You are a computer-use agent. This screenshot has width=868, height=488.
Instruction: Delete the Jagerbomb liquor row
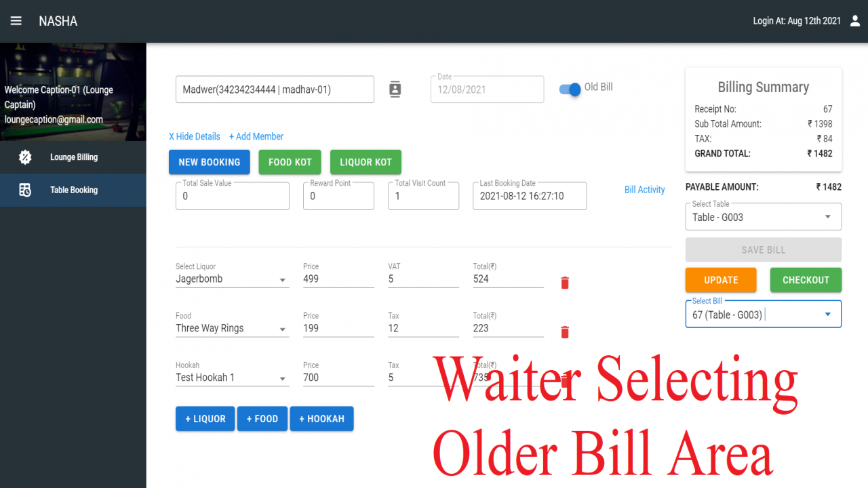(565, 283)
